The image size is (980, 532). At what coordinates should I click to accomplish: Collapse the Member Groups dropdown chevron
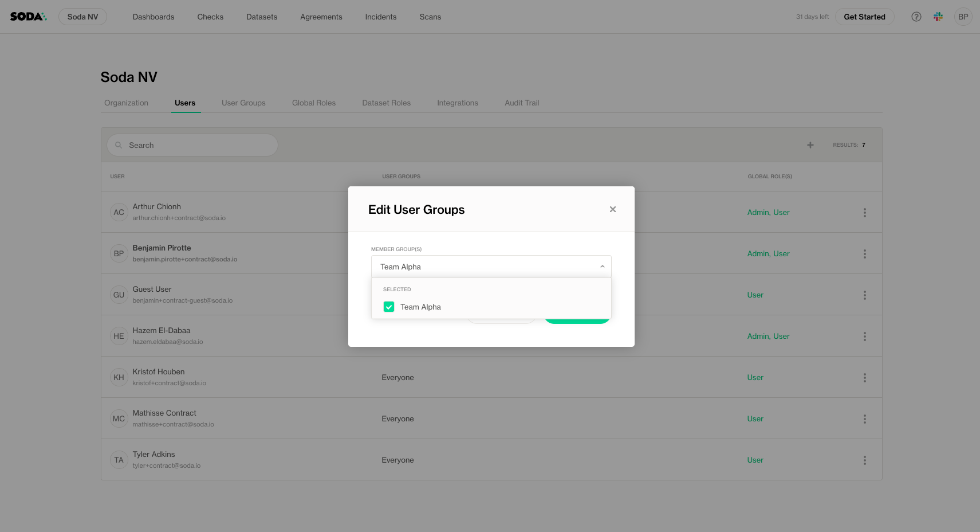[x=602, y=267]
